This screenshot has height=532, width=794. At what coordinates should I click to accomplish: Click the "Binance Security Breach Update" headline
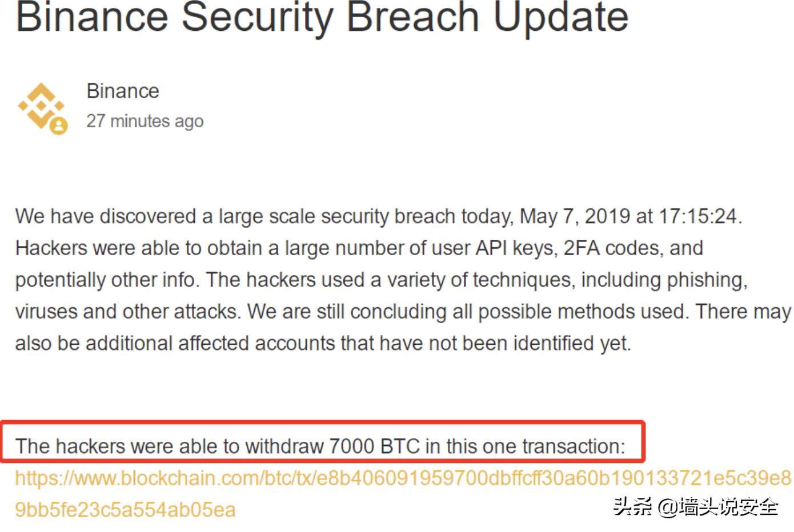pyautogui.click(x=322, y=17)
